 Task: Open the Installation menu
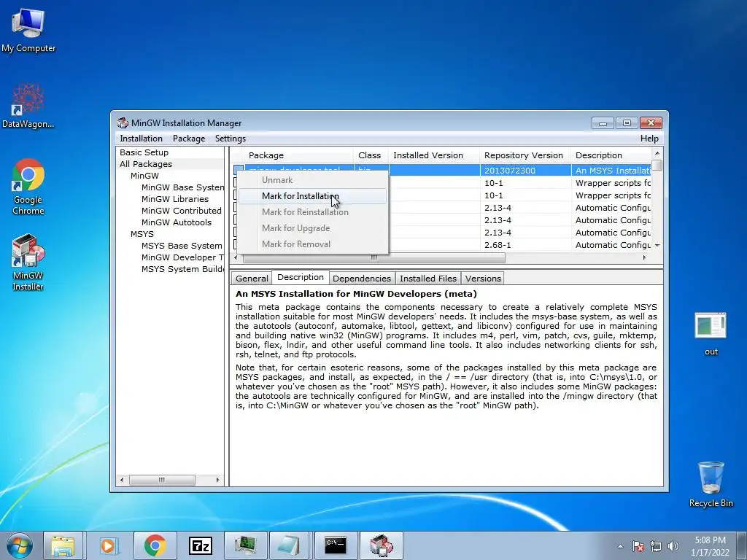141,139
